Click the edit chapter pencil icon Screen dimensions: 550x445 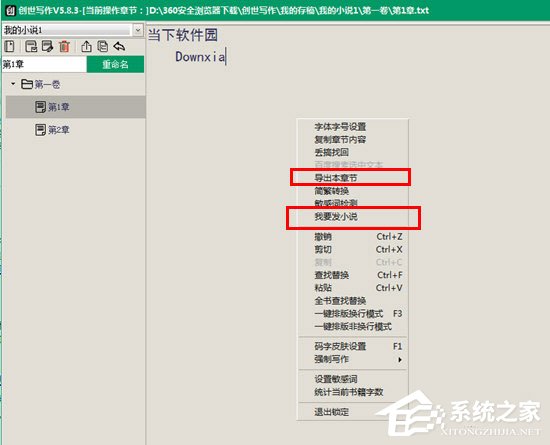(47, 46)
